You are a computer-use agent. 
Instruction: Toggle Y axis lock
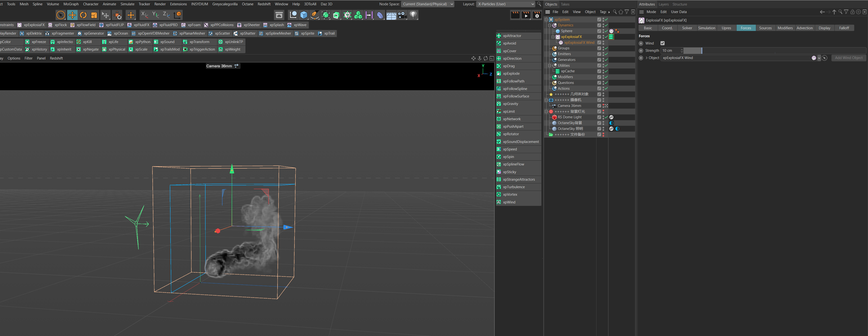155,15
